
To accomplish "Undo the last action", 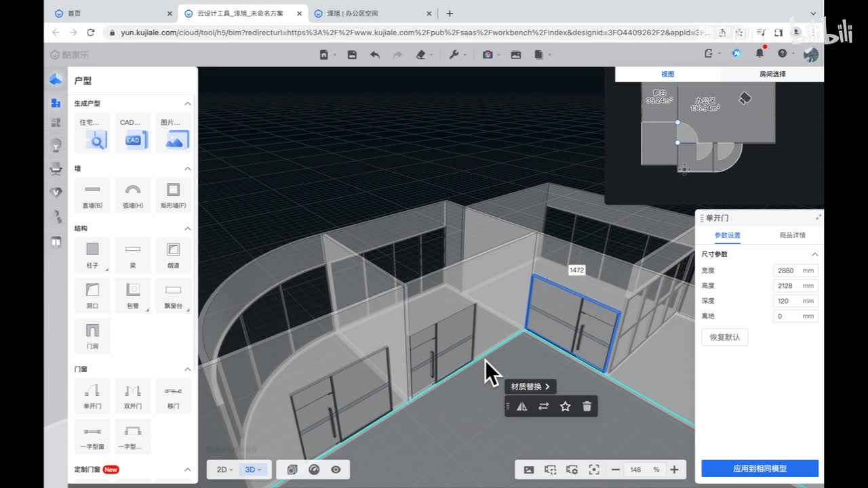I will [375, 55].
